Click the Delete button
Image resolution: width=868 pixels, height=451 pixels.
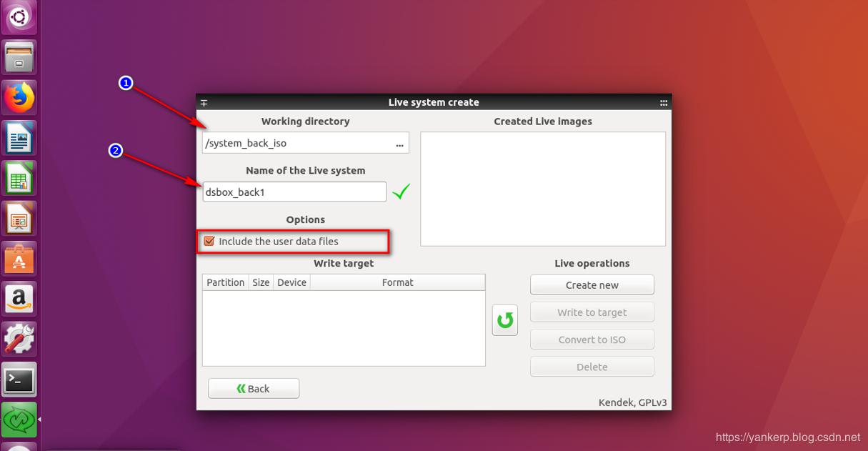[592, 367]
